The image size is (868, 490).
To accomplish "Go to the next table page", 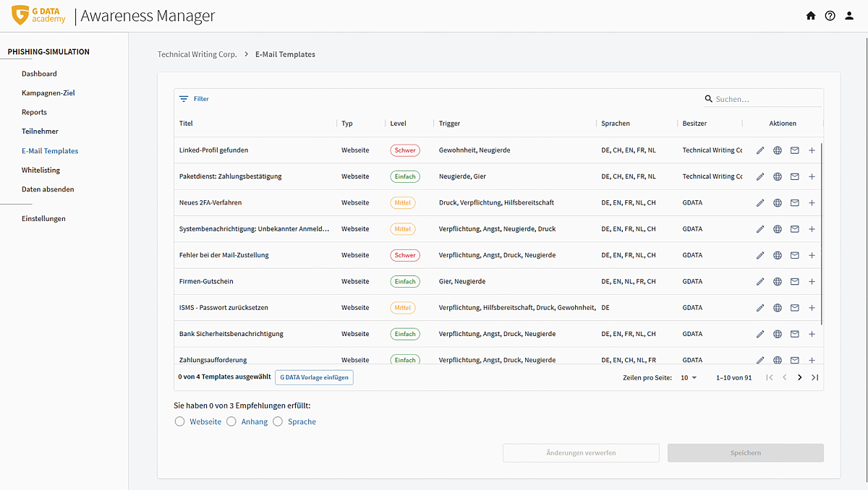I will [x=799, y=377].
